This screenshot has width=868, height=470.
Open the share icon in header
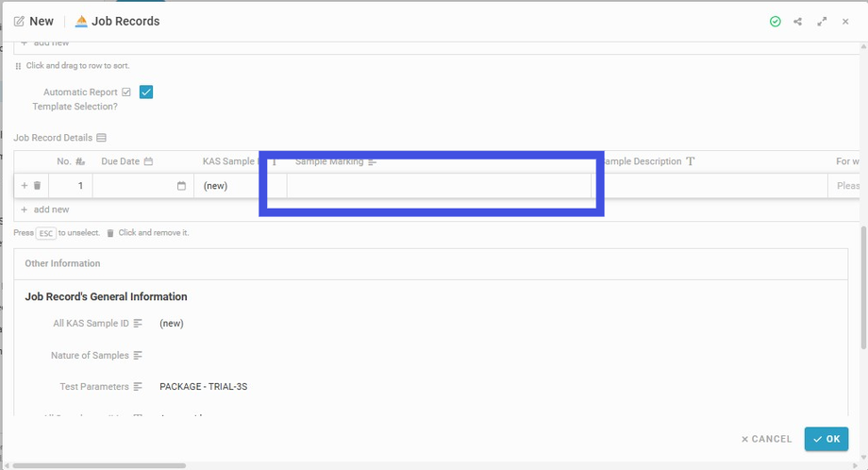(797, 22)
